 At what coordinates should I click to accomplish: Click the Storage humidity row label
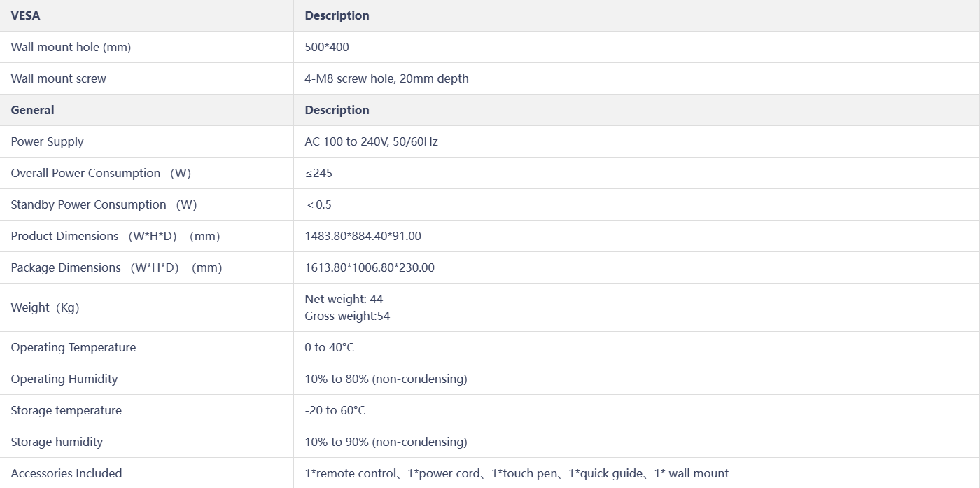[x=57, y=442]
